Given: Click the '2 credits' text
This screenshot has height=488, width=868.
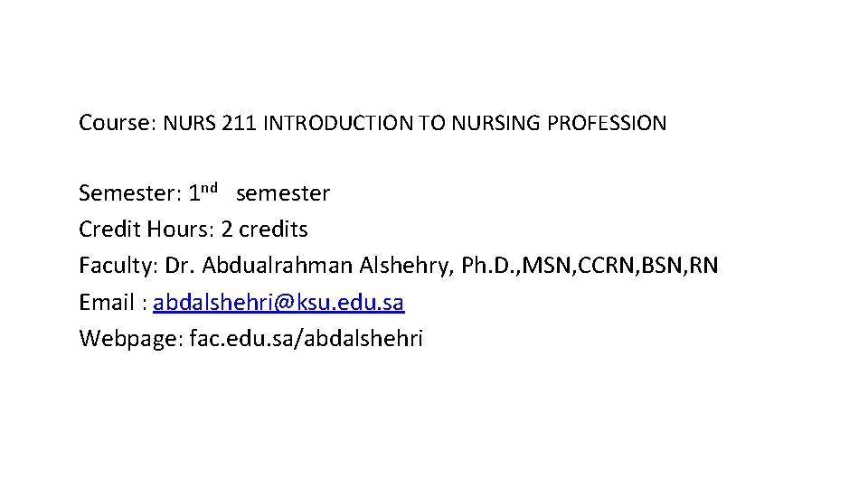Looking at the screenshot, I should pos(264,230).
